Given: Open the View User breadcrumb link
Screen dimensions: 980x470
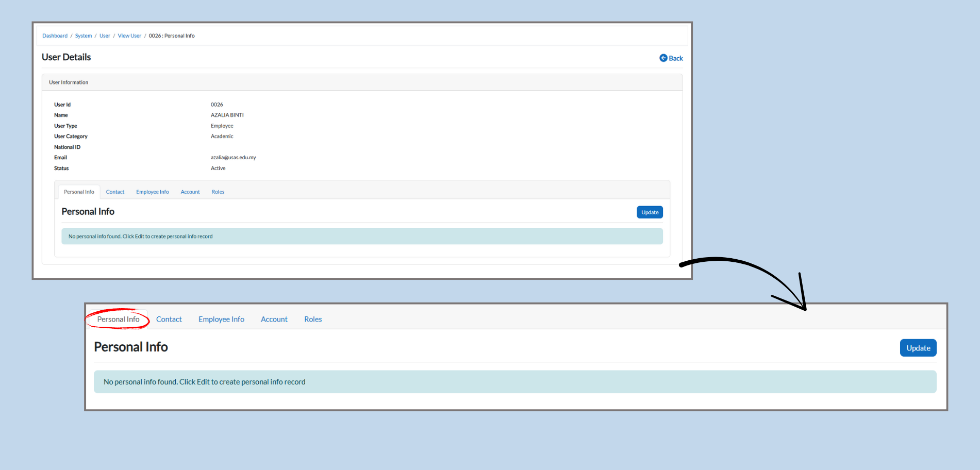Looking at the screenshot, I should point(129,36).
